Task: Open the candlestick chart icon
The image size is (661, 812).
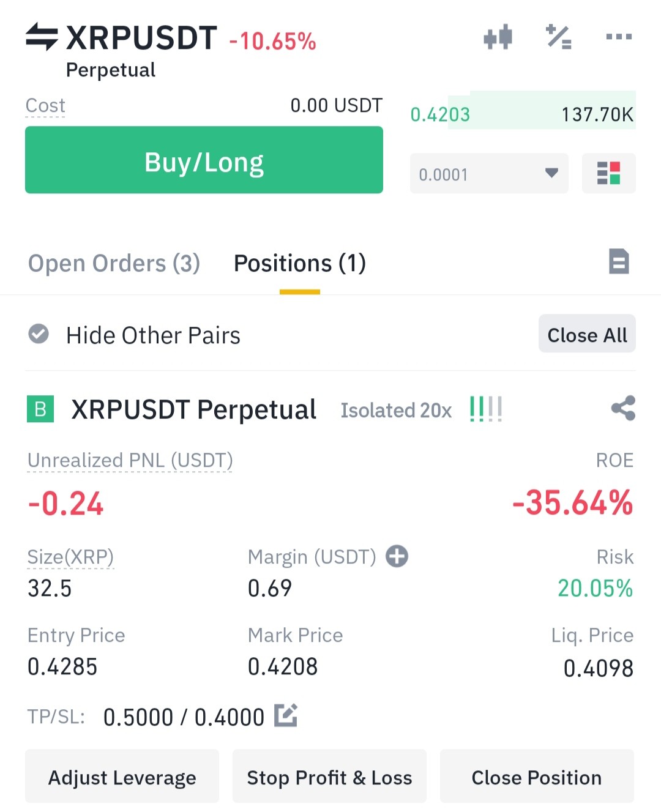Action: click(498, 37)
